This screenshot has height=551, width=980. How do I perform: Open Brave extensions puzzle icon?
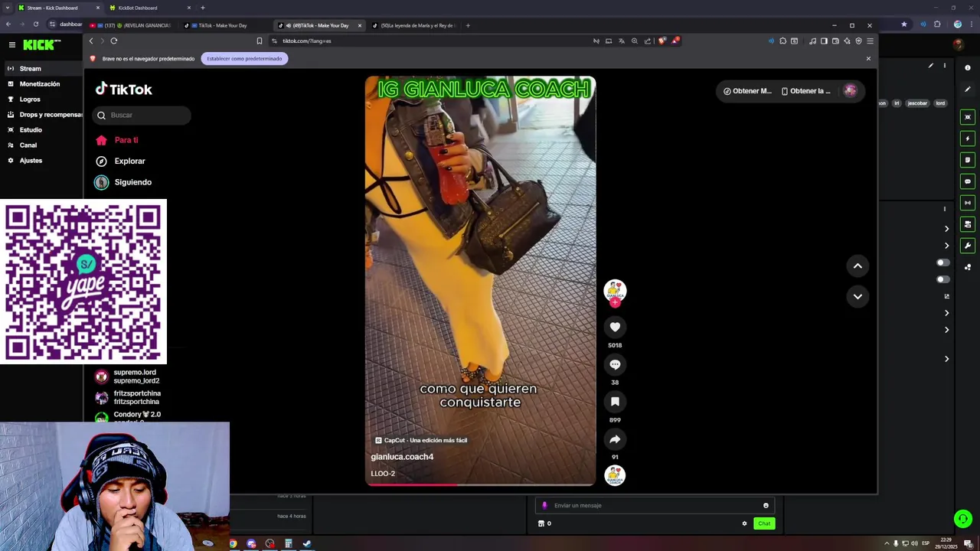pyautogui.click(x=782, y=41)
